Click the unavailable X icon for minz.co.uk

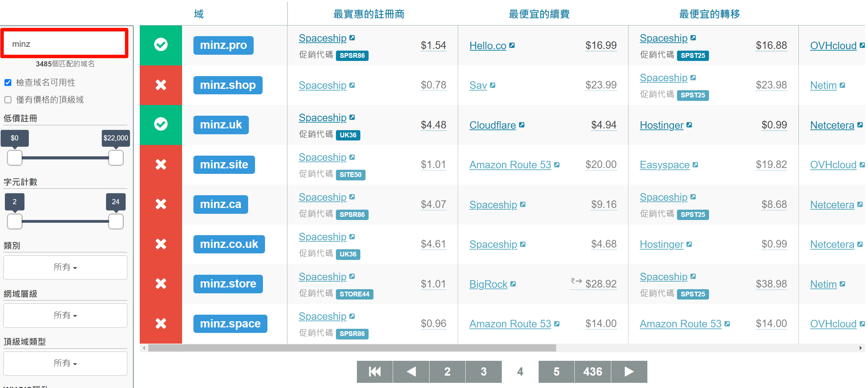(x=161, y=244)
